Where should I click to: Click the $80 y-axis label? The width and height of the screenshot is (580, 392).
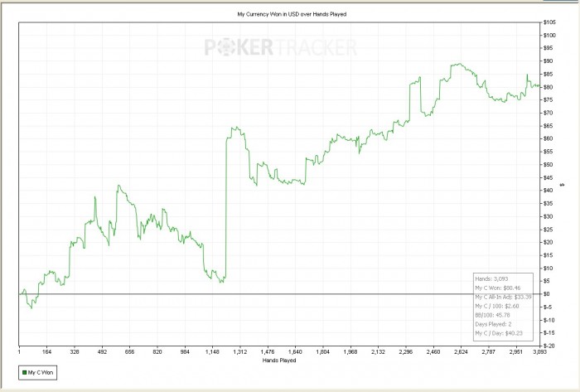549,87
